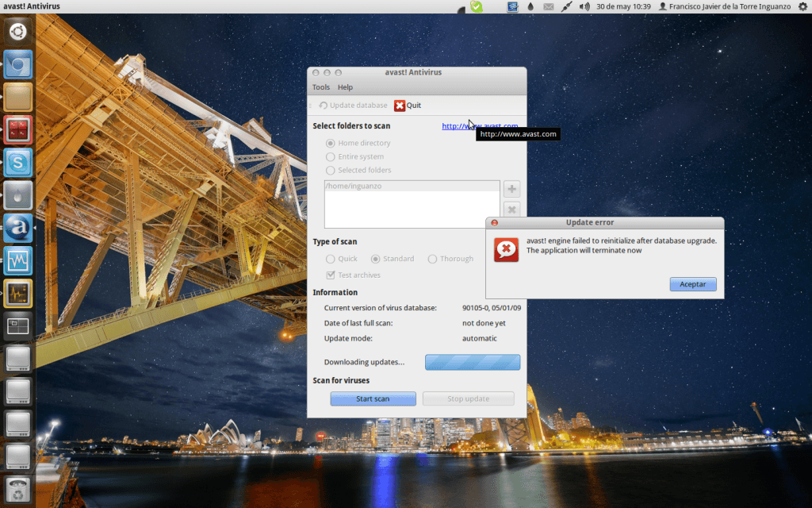Open the network indicator in top panel
Image resolution: width=812 pixels, height=508 pixels.
tap(513, 6)
